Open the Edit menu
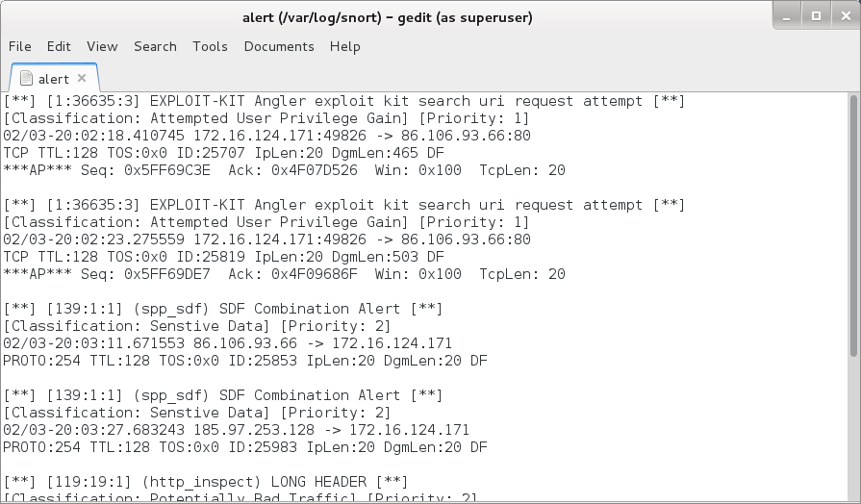The height and width of the screenshot is (504, 861). [x=59, y=46]
